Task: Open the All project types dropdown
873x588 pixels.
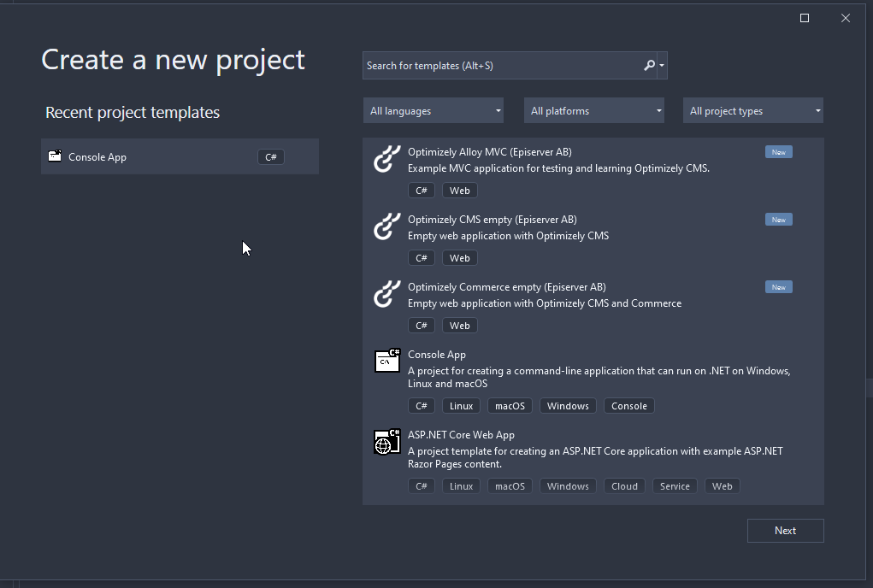Action: pos(753,111)
